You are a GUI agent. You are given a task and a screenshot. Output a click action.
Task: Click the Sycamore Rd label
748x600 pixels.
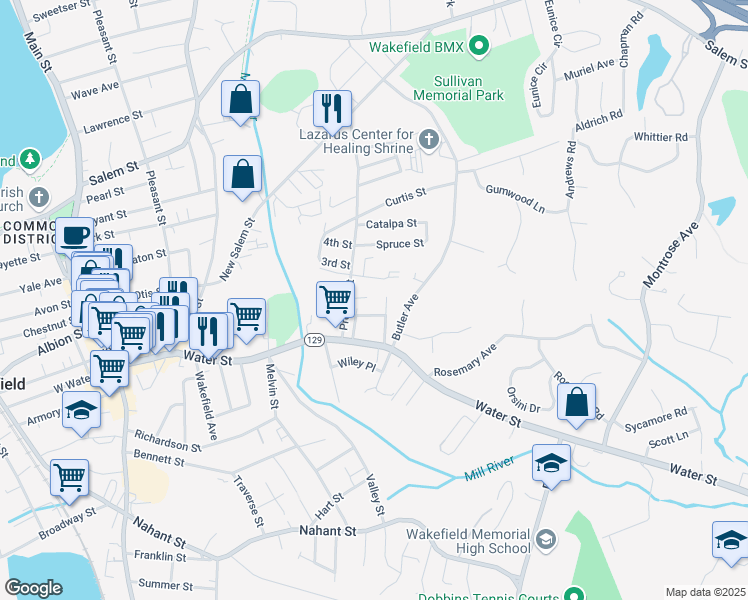(x=656, y=420)
